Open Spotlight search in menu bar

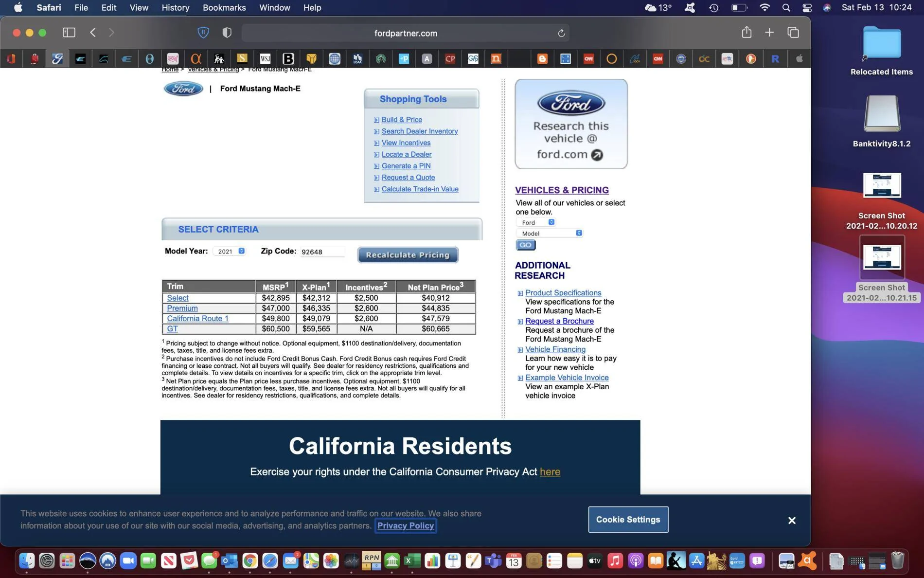pos(786,8)
